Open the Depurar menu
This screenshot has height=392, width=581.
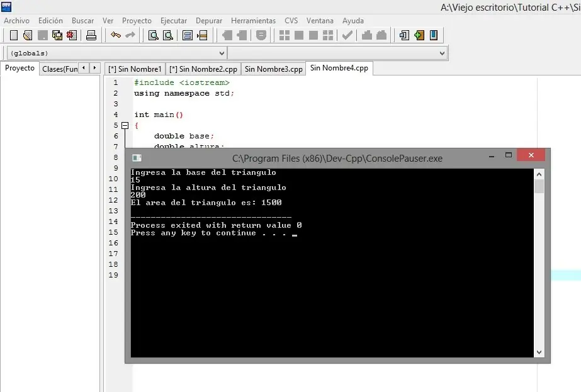tap(208, 20)
